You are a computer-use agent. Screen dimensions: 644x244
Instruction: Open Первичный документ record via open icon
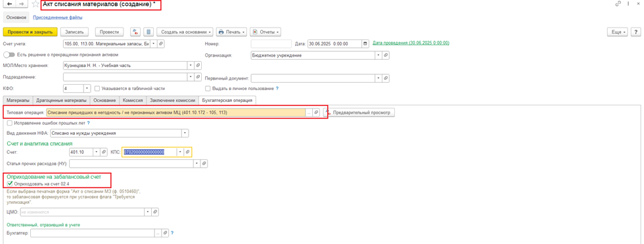click(x=385, y=78)
